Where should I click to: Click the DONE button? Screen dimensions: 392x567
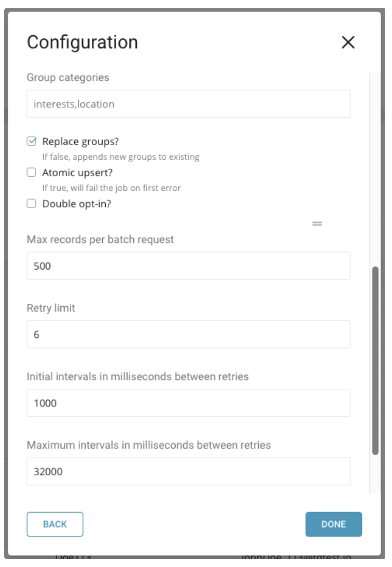[333, 524]
